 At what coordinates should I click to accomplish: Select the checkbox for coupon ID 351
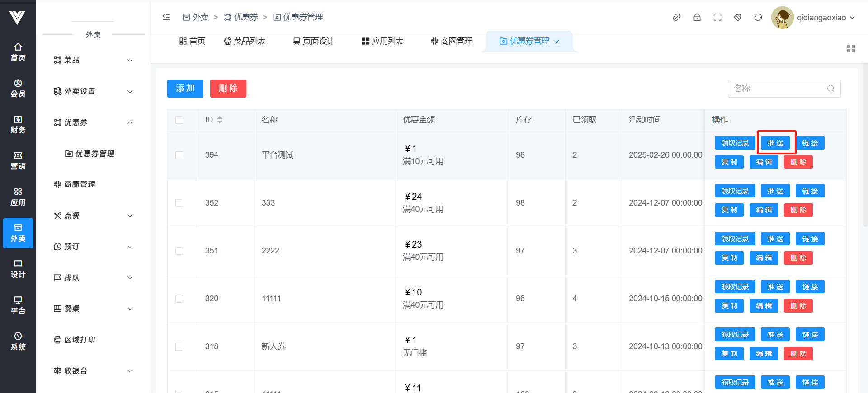(179, 251)
